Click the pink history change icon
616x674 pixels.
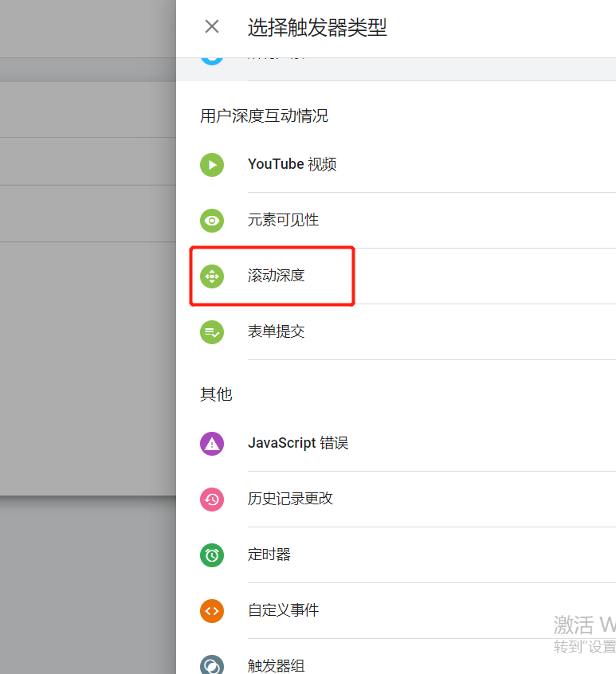212,500
